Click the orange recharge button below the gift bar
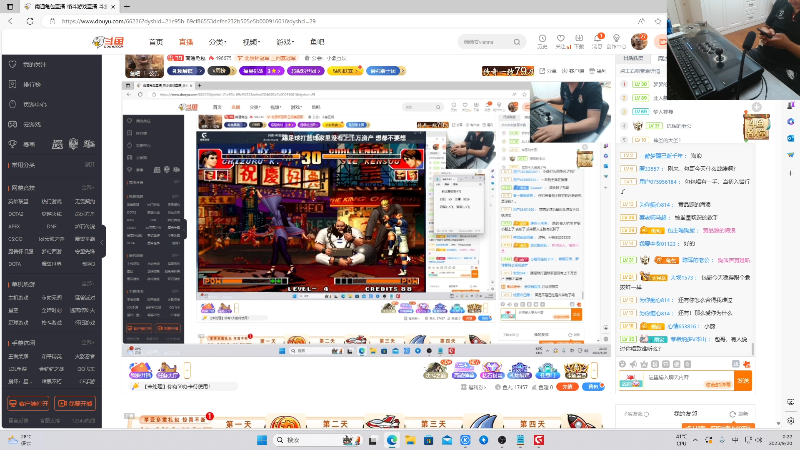 (567, 387)
